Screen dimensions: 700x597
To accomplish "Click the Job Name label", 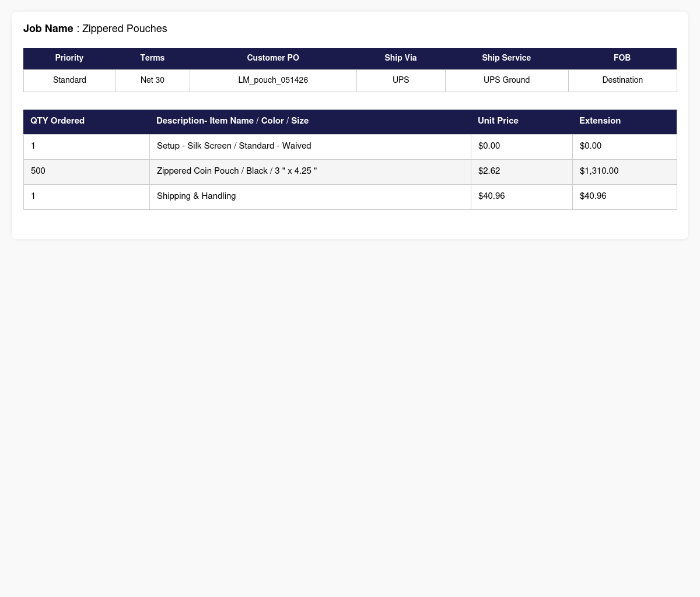I will [x=48, y=29].
